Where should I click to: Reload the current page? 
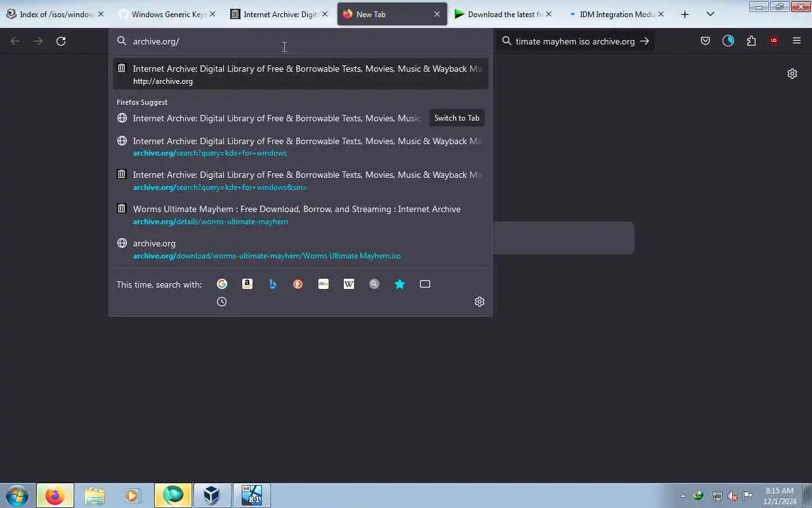(x=61, y=41)
